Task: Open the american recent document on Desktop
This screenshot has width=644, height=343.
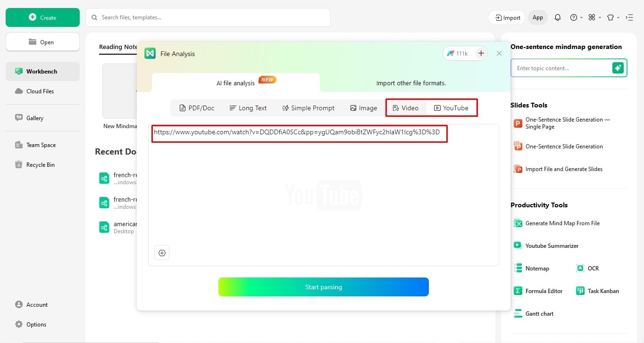Action: [x=118, y=227]
